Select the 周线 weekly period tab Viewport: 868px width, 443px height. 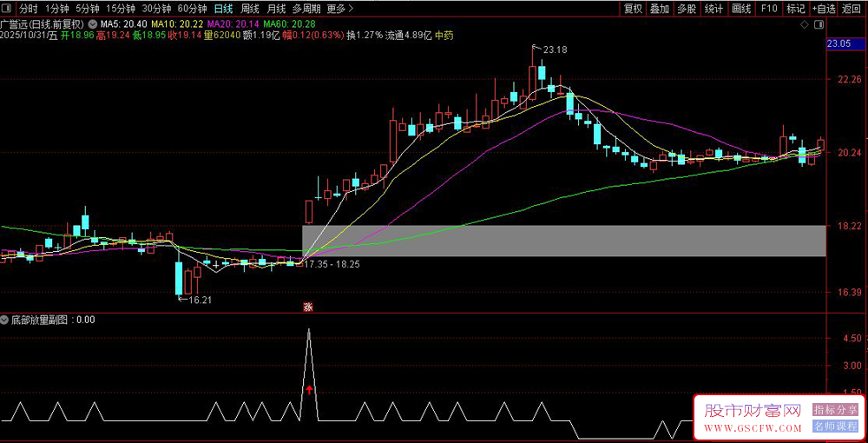coord(250,9)
